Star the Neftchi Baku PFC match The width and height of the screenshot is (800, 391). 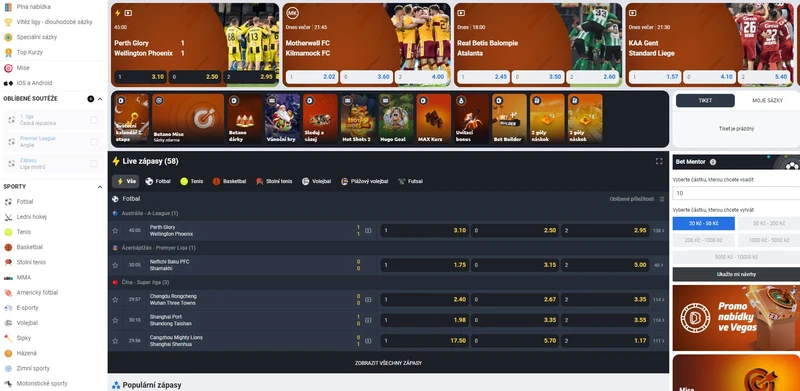tap(115, 265)
